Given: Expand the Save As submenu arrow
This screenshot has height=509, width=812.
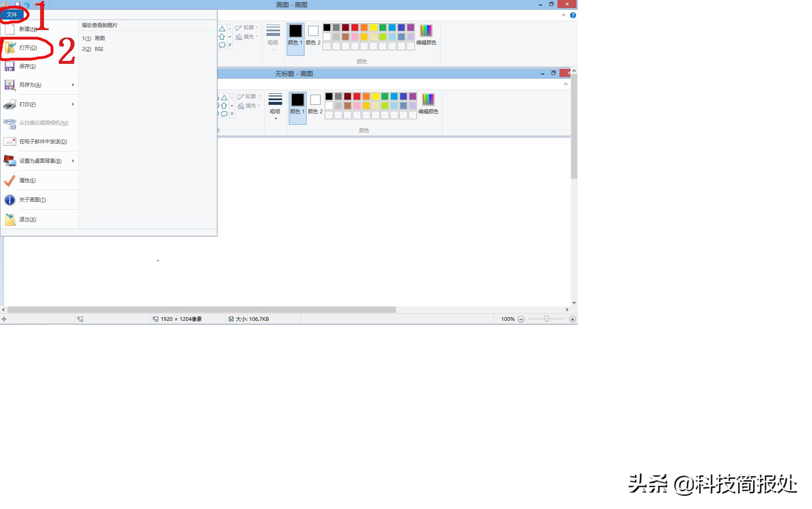Looking at the screenshot, I should [x=73, y=85].
